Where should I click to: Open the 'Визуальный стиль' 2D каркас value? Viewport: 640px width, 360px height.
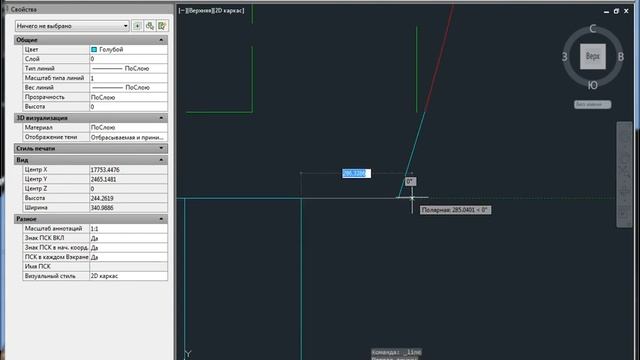[x=128, y=276]
